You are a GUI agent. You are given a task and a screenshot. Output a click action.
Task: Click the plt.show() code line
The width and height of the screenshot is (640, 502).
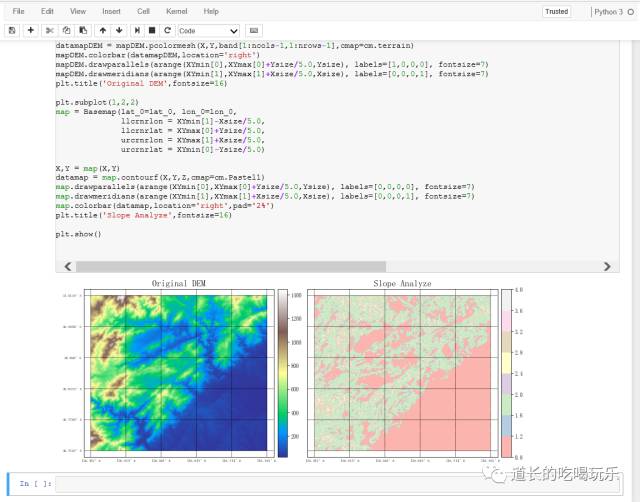[78, 234]
